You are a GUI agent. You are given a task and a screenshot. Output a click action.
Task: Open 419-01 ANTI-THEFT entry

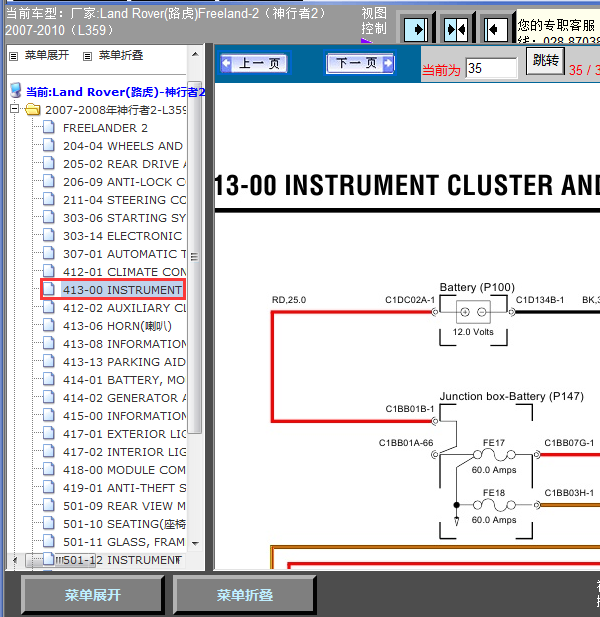(124, 488)
